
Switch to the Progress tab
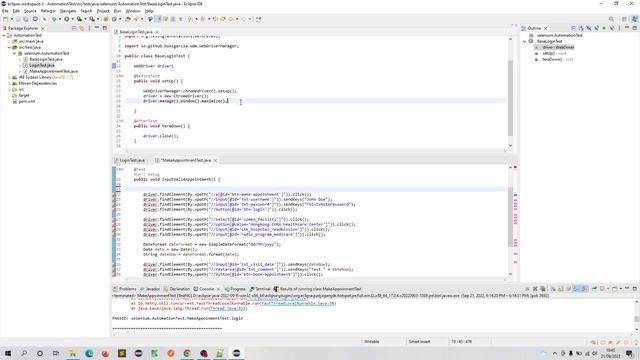(235, 289)
